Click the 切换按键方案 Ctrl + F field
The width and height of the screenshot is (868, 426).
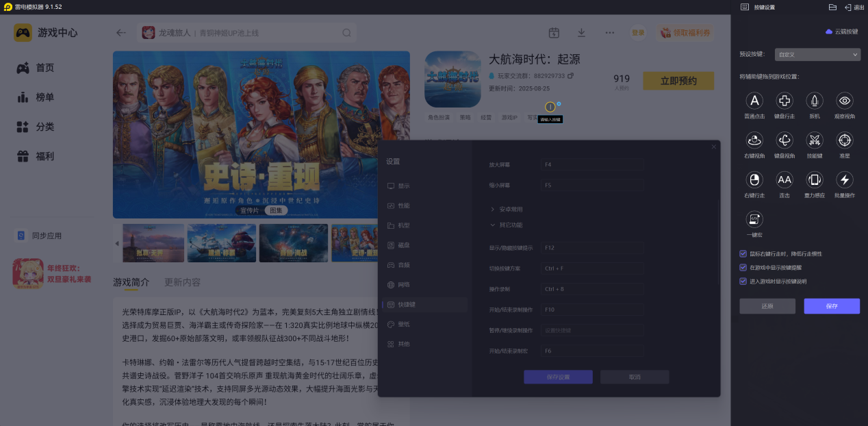(591, 268)
